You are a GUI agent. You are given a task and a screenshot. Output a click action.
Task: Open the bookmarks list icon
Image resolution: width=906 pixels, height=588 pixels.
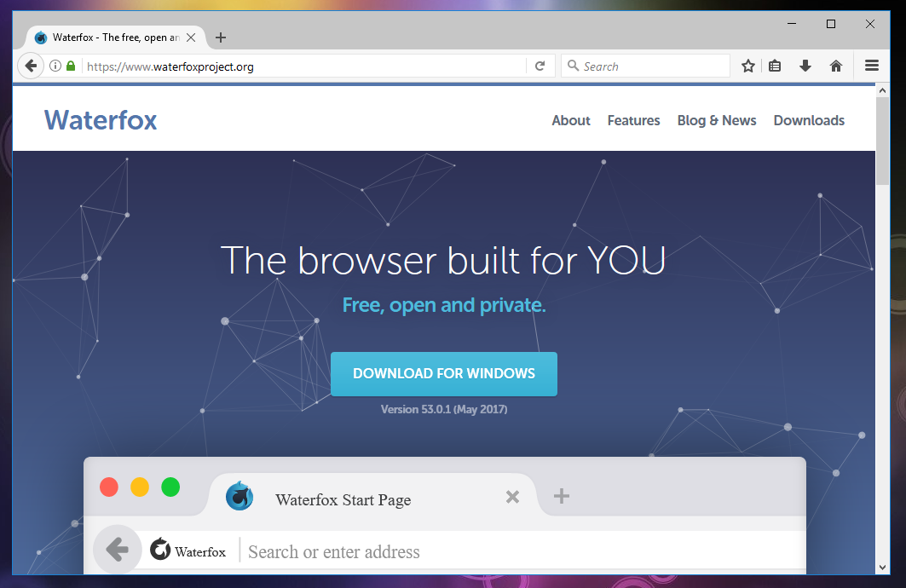click(775, 66)
